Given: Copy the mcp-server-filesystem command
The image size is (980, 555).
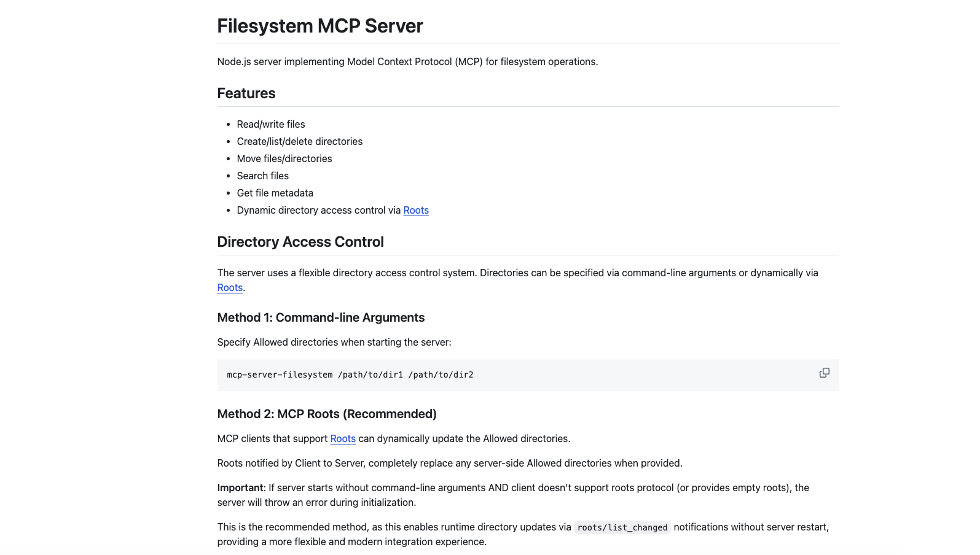Looking at the screenshot, I should point(824,373).
